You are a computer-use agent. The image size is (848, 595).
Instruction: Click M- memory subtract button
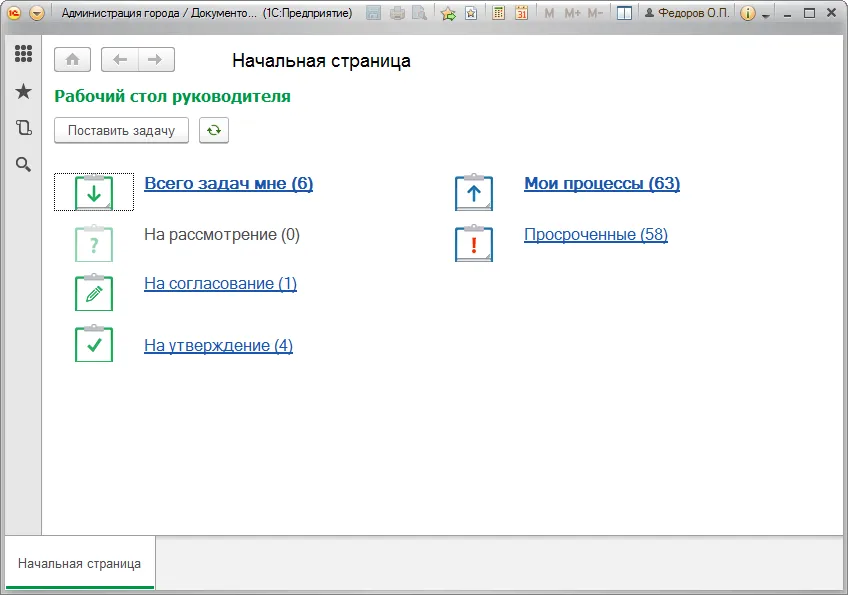point(595,13)
